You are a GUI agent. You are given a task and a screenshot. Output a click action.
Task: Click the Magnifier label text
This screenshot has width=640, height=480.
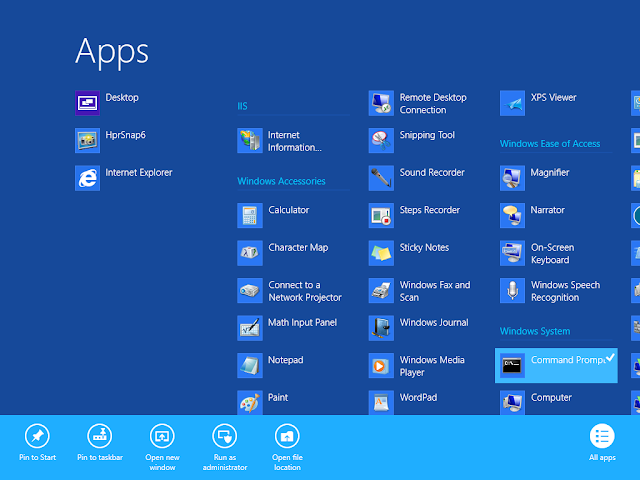(550, 173)
